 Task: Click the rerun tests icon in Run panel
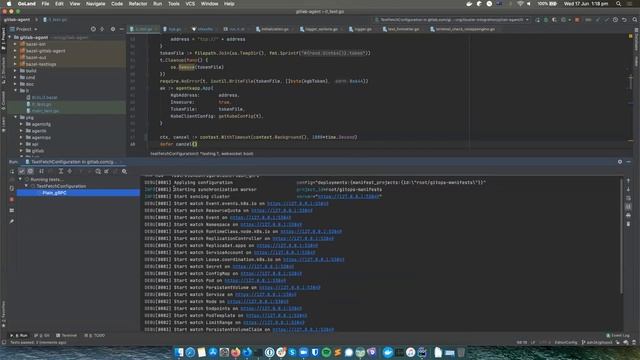(12, 171)
